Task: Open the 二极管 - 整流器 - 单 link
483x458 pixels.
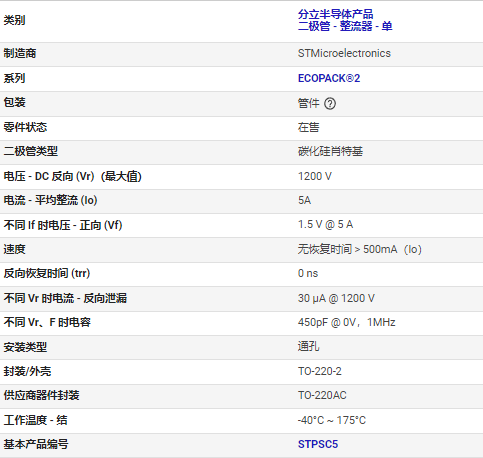Action: click(345, 26)
